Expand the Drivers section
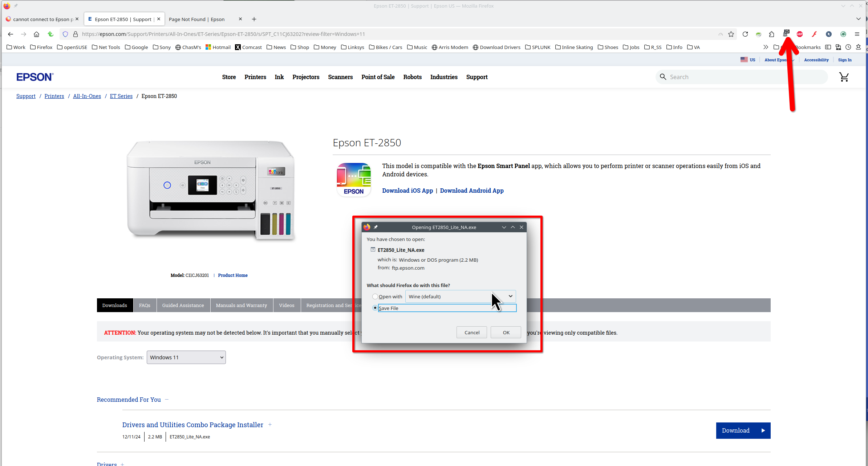The height and width of the screenshot is (466, 868). pyautogui.click(x=122, y=464)
